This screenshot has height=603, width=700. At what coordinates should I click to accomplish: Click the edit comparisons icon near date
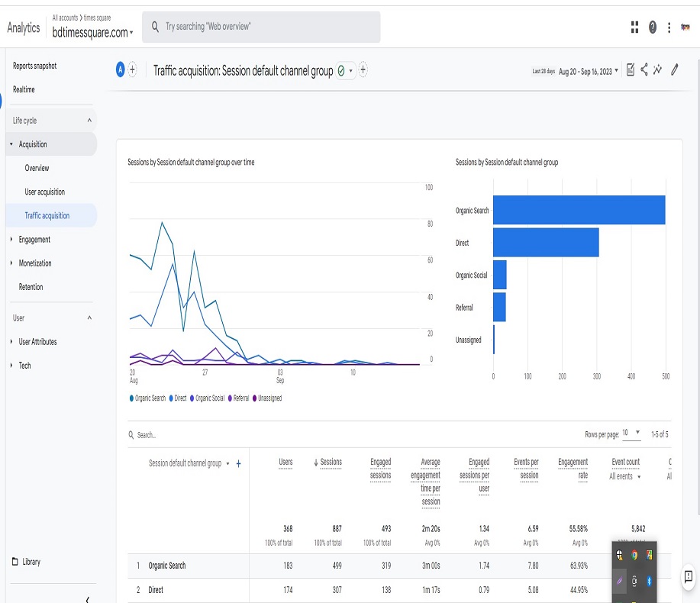pos(631,69)
